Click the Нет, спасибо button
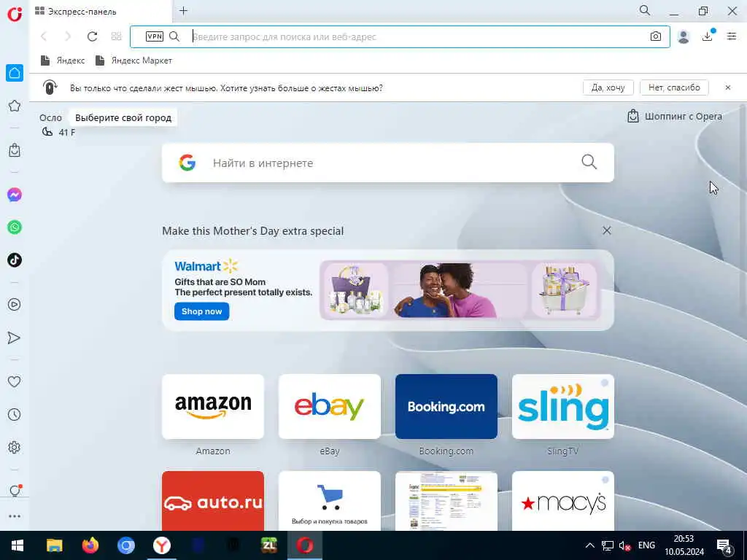Viewport: 747px width, 560px height. click(x=674, y=87)
